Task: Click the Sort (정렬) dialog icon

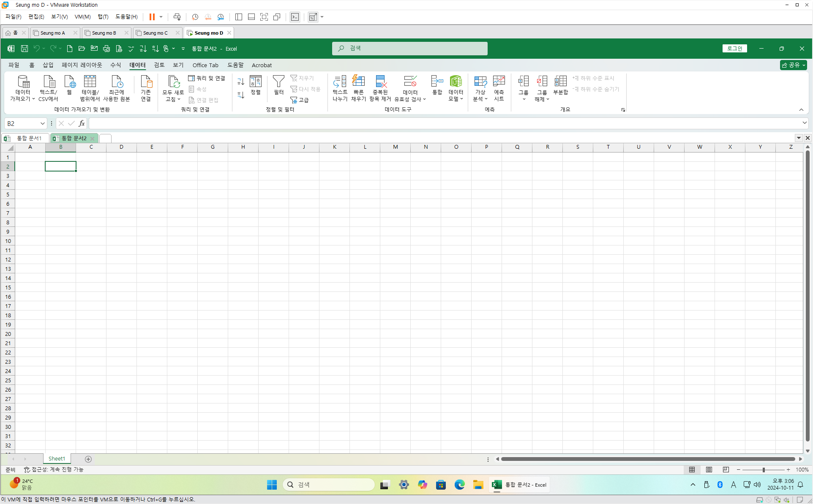Action: [256, 84]
